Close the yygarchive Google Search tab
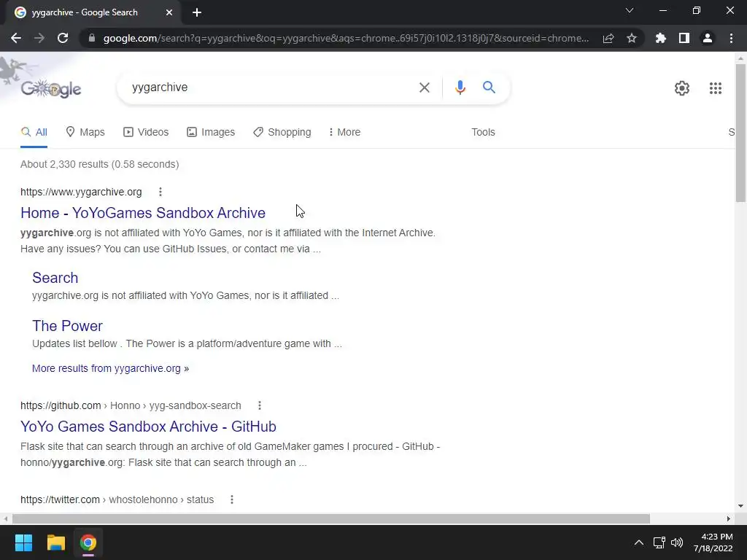 169,12
